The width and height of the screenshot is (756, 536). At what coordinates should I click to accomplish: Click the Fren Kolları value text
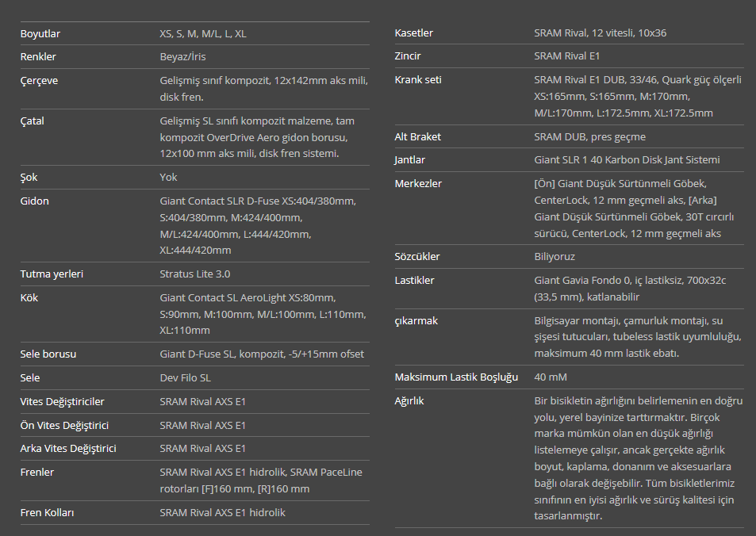click(x=222, y=512)
